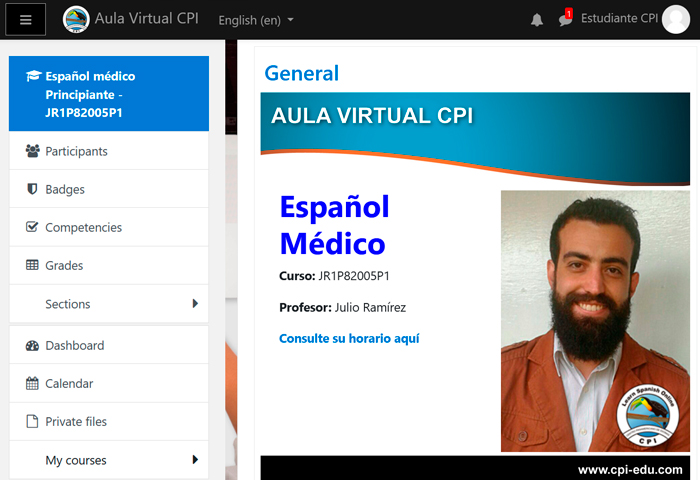Open Private files in the sidebar

point(109,422)
